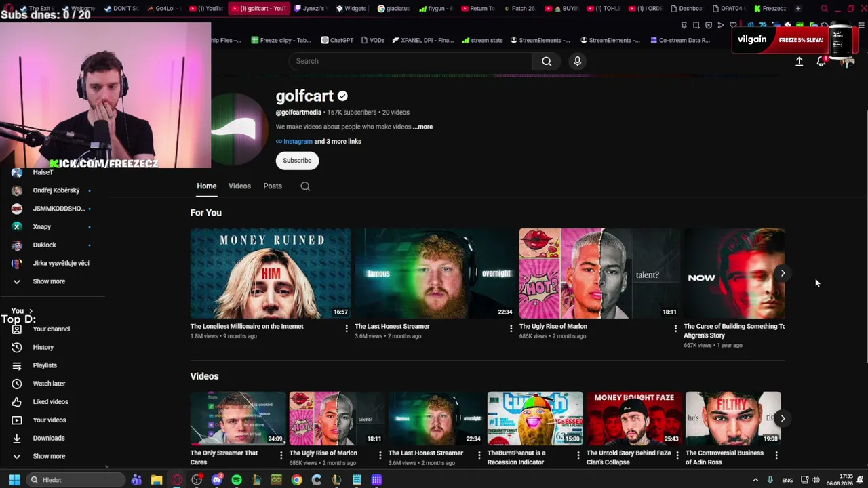Click the ENG language indicator in tray
Image resolution: width=868 pixels, height=488 pixels.
pos(787,480)
